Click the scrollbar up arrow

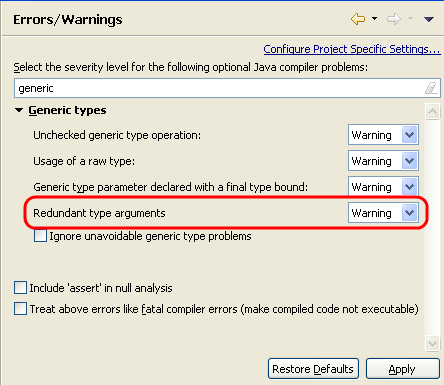pos(432,111)
